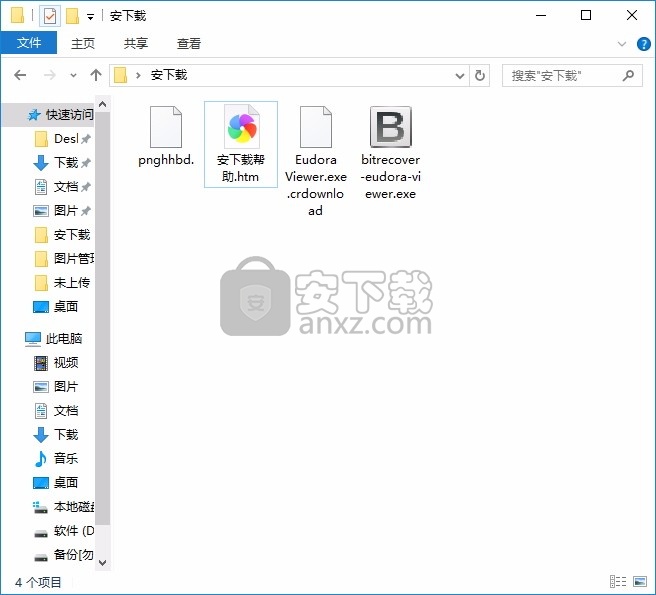Viewport: 656px width, 595px height.
Task: Open pinned 图片 in quick access
Action: 62,210
